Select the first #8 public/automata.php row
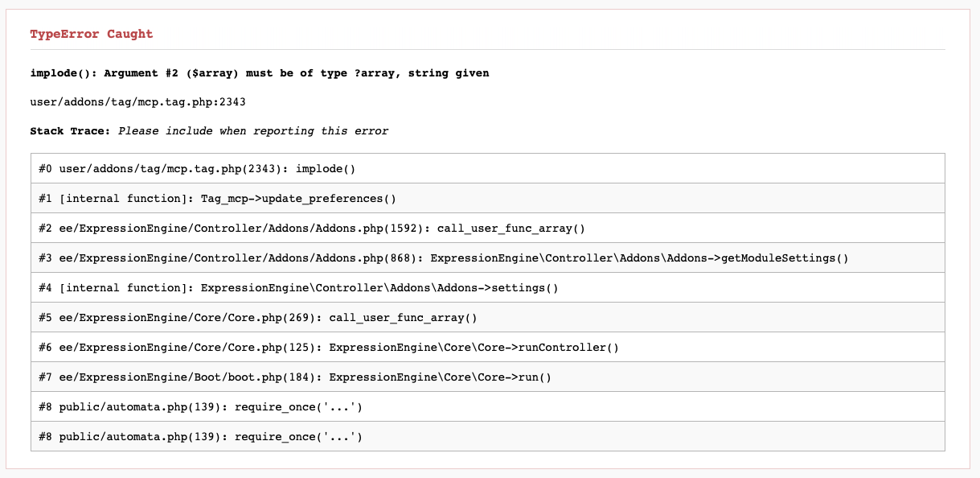This screenshot has height=478, width=980. pos(200,407)
